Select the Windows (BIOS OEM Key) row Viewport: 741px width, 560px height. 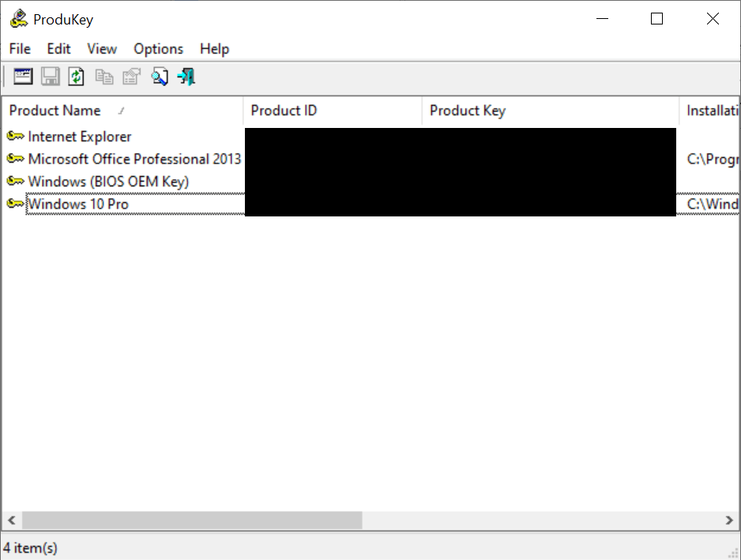click(370, 182)
